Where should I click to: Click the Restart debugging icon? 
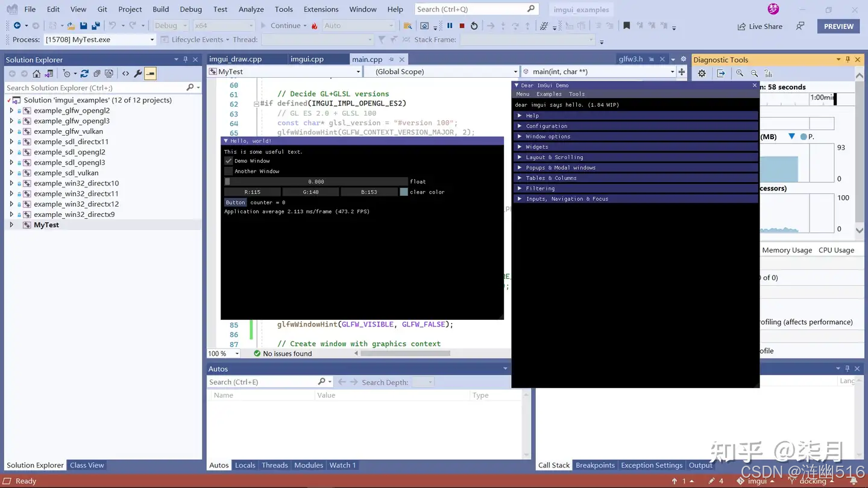point(474,26)
